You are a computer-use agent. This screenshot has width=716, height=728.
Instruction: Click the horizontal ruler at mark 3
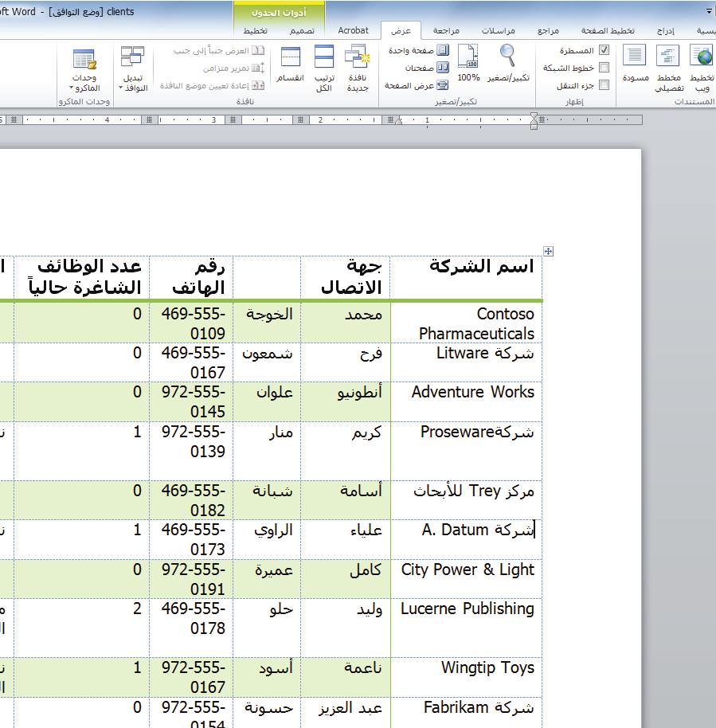(213, 120)
